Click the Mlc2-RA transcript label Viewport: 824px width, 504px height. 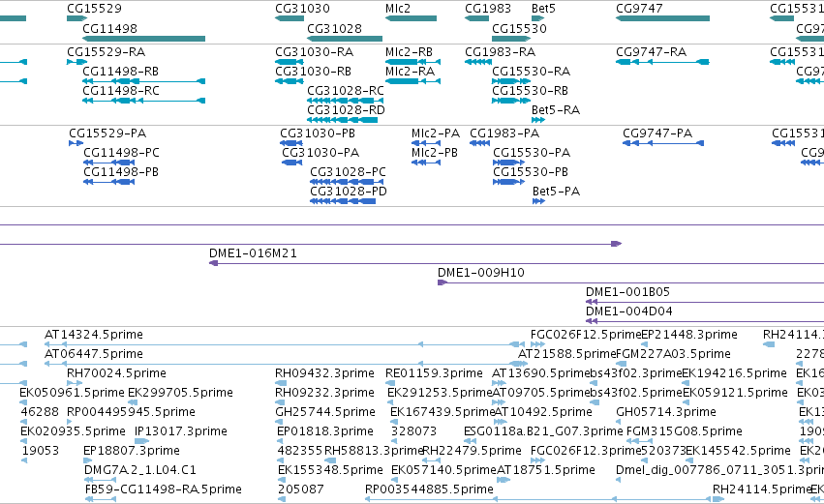pyautogui.click(x=410, y=72)
